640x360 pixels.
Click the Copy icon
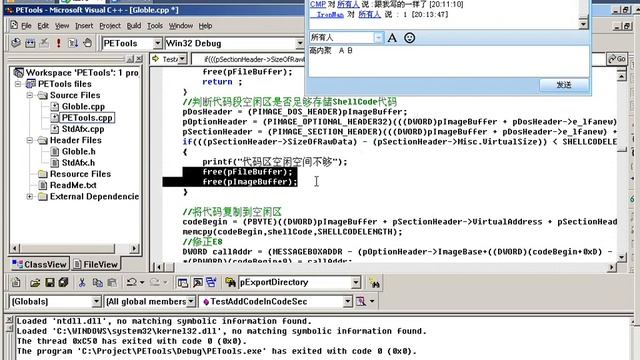coord(97,282)
